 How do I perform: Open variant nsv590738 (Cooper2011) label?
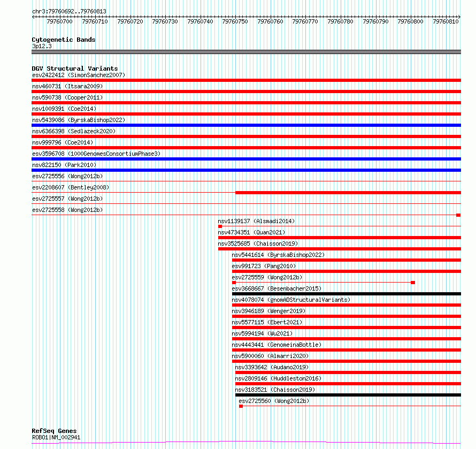pyautogui.click(x=67, y=97)
